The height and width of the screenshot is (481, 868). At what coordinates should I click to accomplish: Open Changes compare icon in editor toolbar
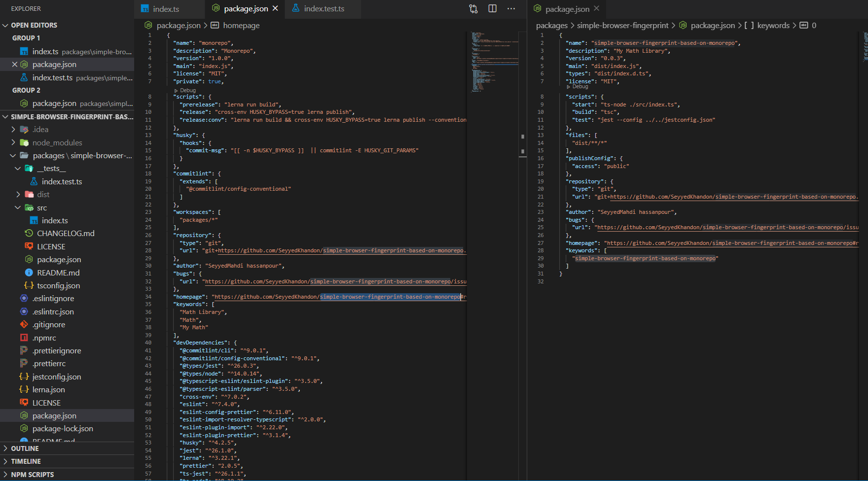(473, 9)
